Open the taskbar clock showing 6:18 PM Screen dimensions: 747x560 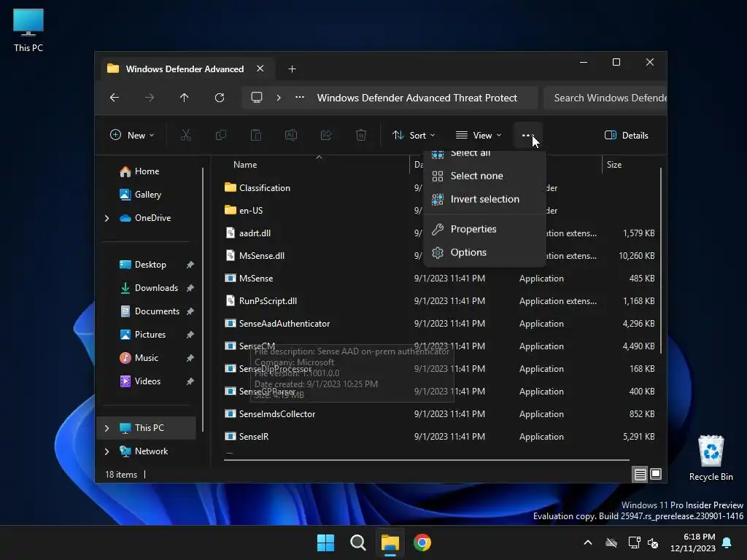click(x=693, y=542)
